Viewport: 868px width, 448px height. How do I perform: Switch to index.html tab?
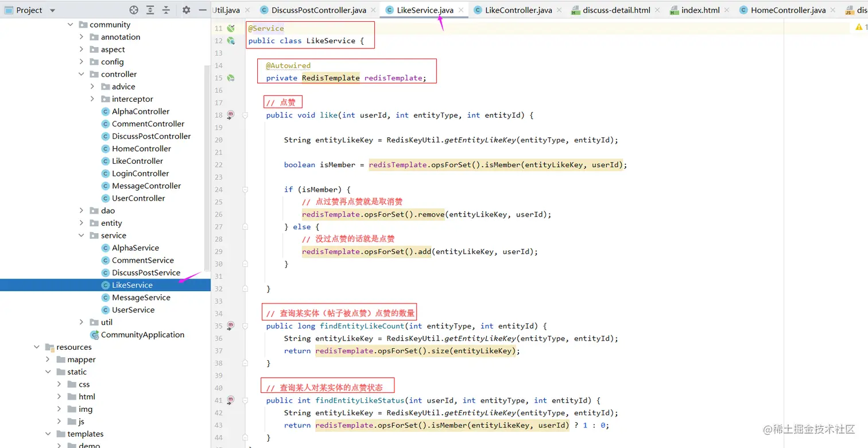point(700,10)
